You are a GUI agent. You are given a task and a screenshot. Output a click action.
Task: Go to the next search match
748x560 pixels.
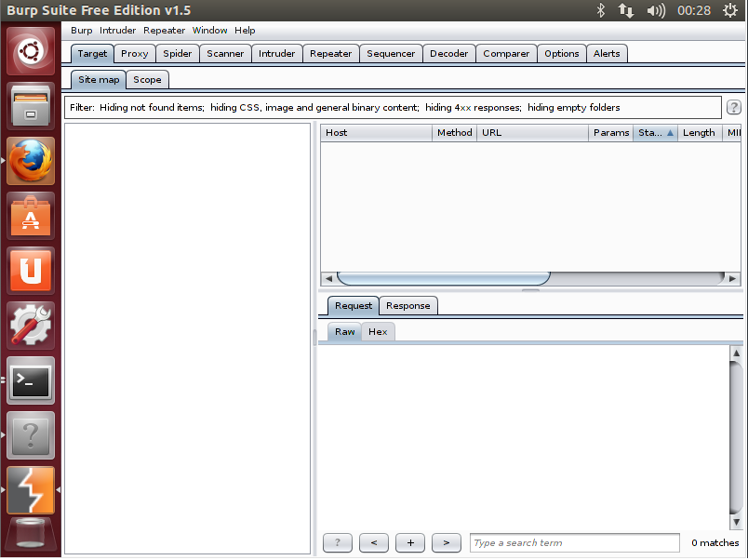[x=447, y=543]
